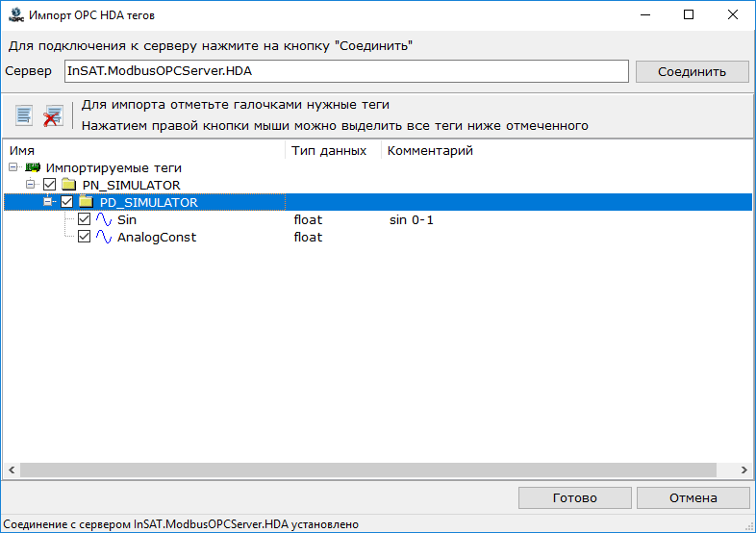Click the float data type of AnalogConst

(308, 238)
